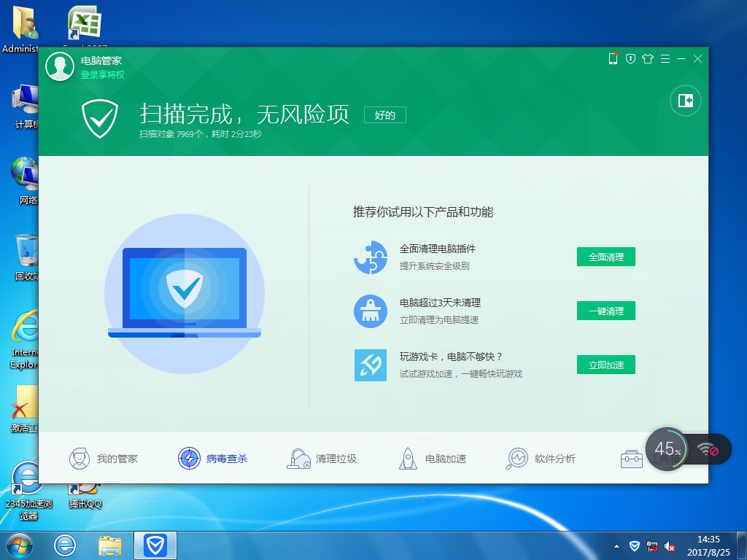
Task: Open Windows Explorer from the taskbar
Action: [x=110, y=545]
